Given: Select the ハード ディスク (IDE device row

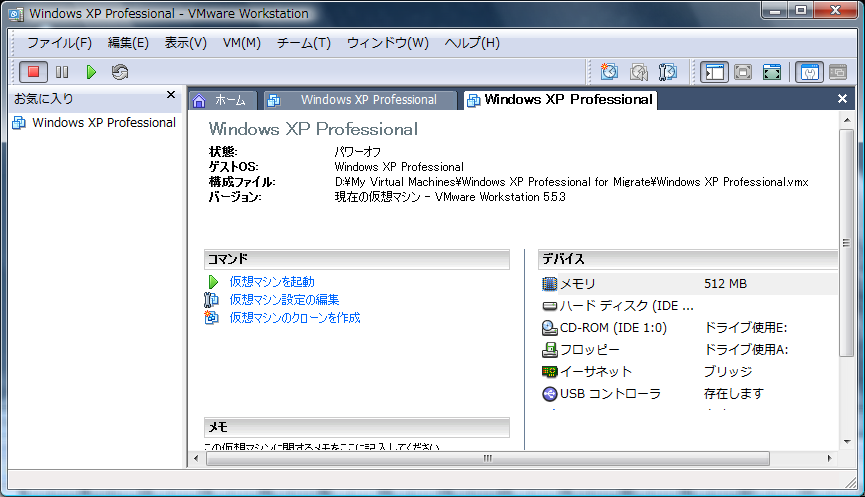Looking at the screenshot, I should [688, 306].
